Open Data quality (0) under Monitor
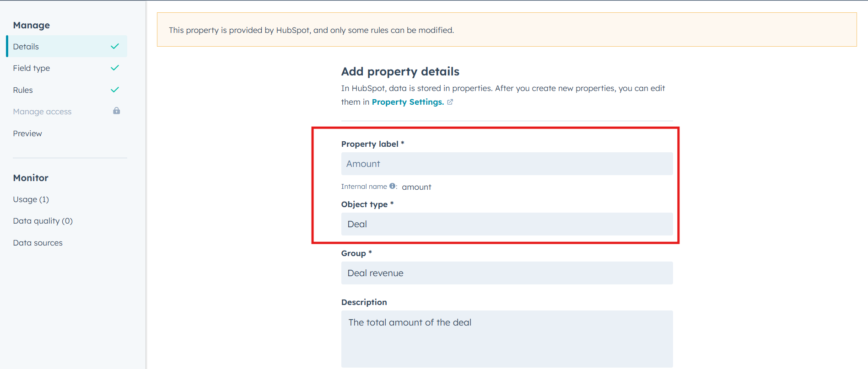 tap(43, 221)
